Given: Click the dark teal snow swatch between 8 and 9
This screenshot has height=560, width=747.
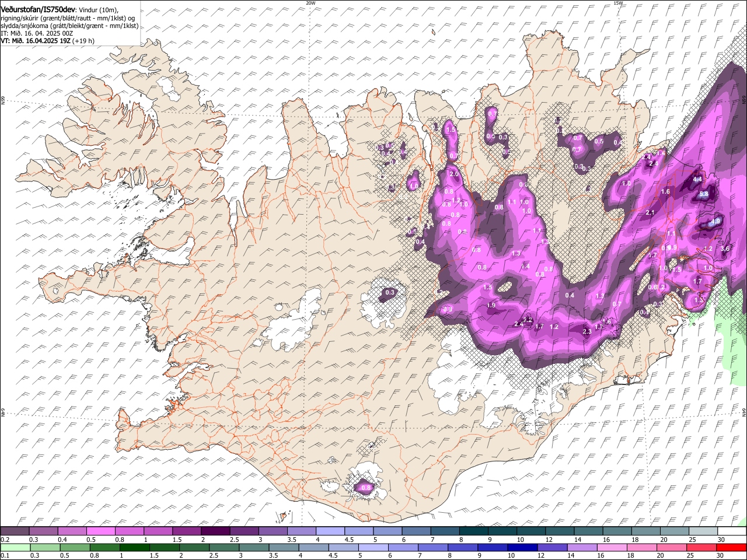Looking at the screenshot, I should coord(474,531).
